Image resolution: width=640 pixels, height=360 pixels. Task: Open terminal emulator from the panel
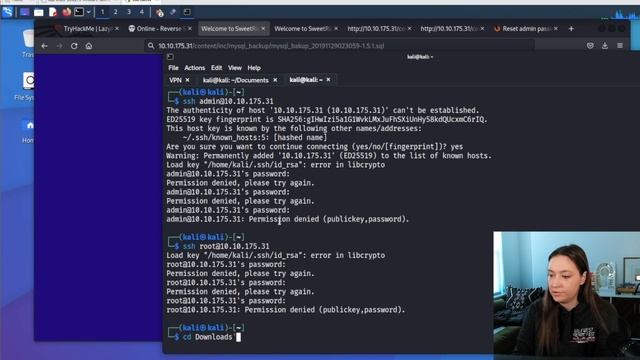(x=79, y=12)
